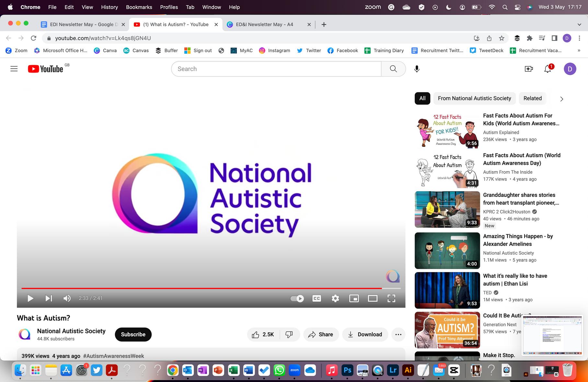Open the YouTube guide hamburger menu
This screenshot has height=382, width=588.
tap(14, 69)
